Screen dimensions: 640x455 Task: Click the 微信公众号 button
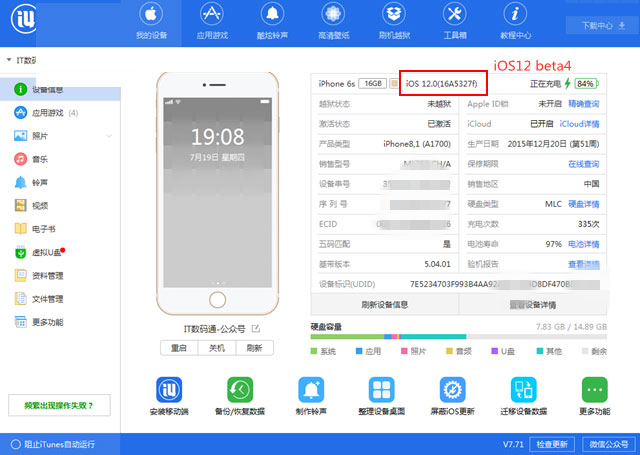(609, 444)
